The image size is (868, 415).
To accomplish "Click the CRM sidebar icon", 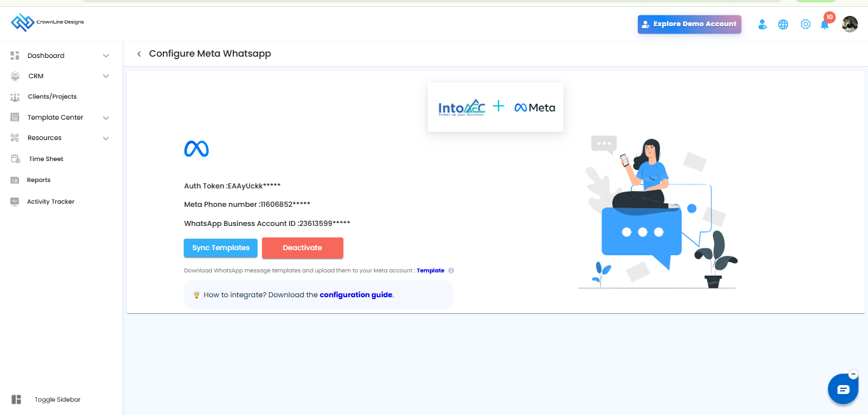I will (15, 76).
